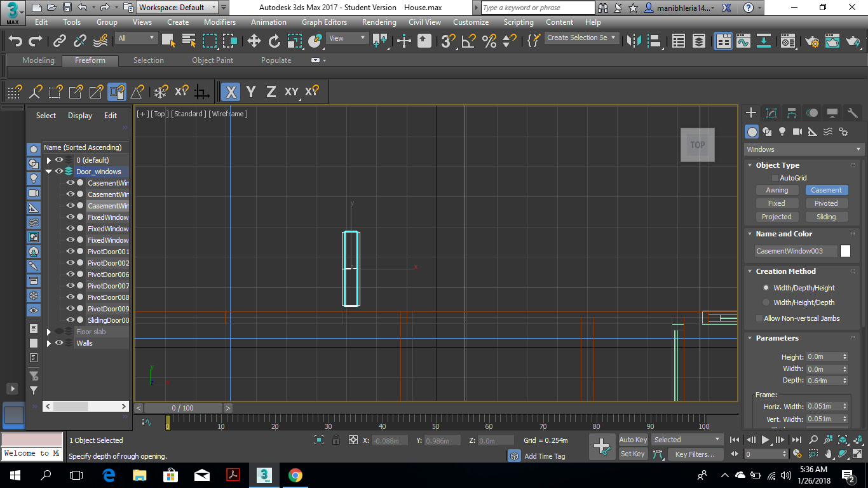
Task: Switch to the Cameras category icon
Action: pos(797,132)
